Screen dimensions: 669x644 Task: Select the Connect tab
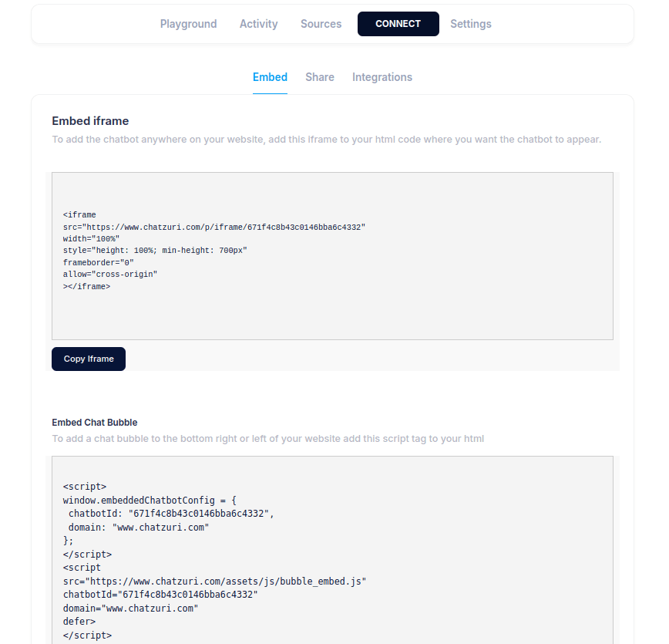coord(398,24)
